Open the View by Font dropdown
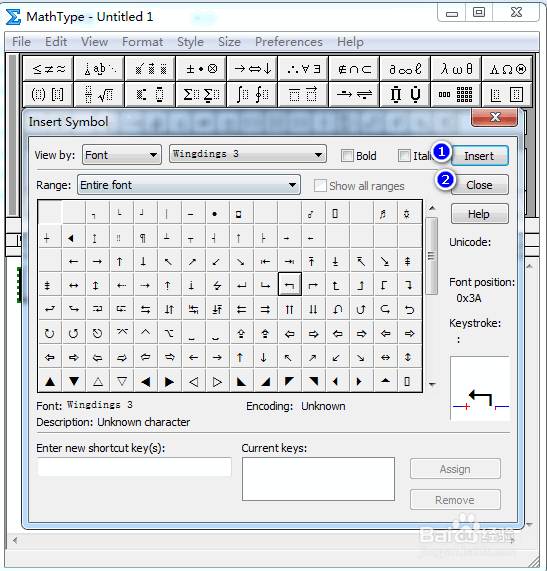Viewport: 547px width, 571px height. tap(122, 155)
